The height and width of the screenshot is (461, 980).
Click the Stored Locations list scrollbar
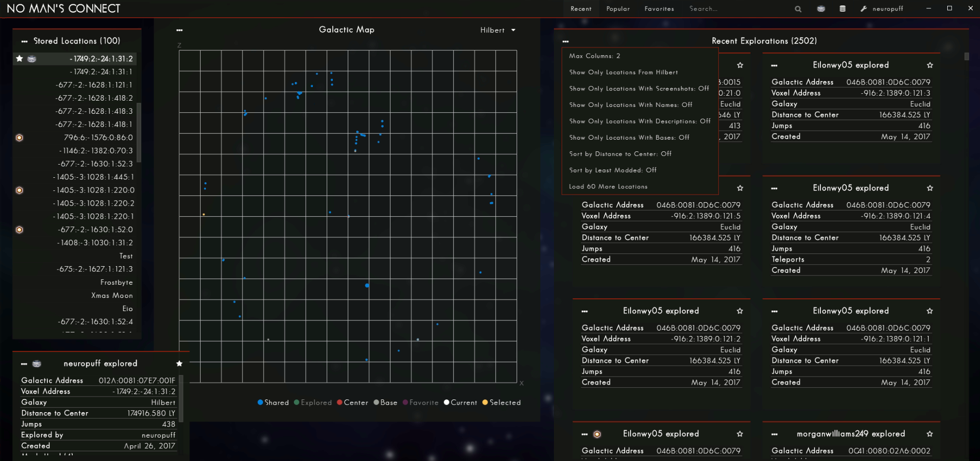(139, 132)
